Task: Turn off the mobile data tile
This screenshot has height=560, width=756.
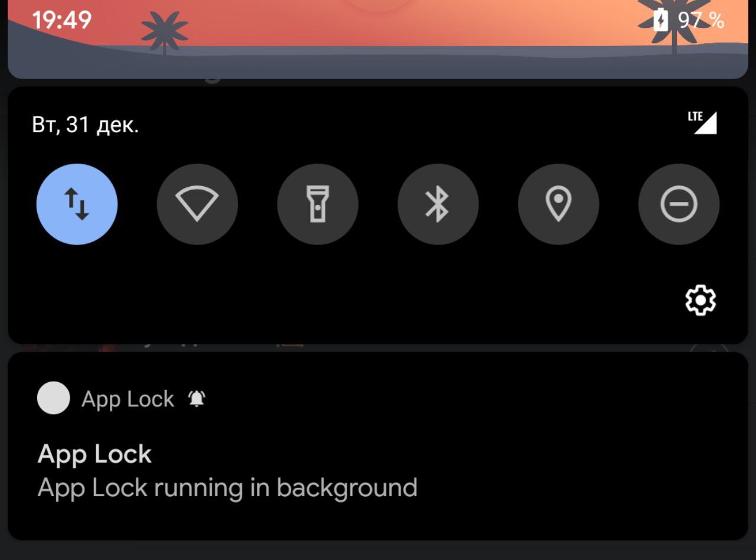Action: [77, 204]
